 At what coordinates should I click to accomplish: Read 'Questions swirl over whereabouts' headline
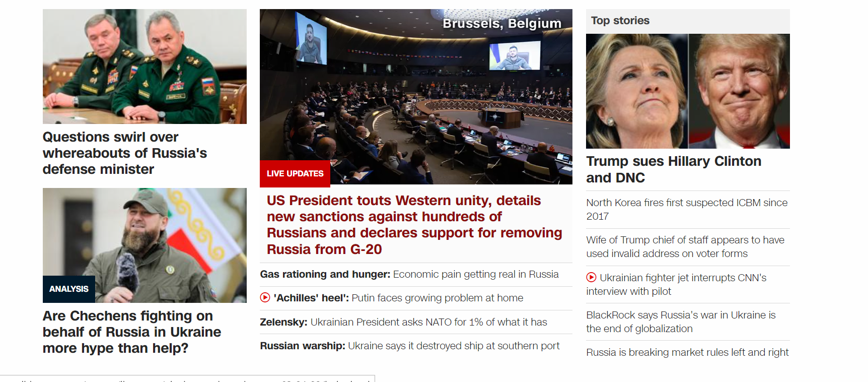125,153
